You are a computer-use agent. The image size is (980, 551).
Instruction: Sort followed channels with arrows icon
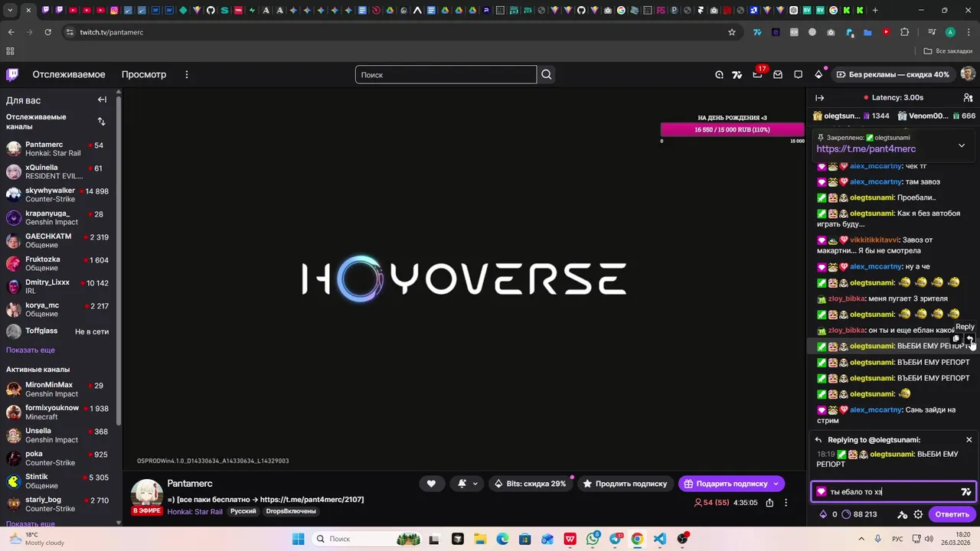102,122
